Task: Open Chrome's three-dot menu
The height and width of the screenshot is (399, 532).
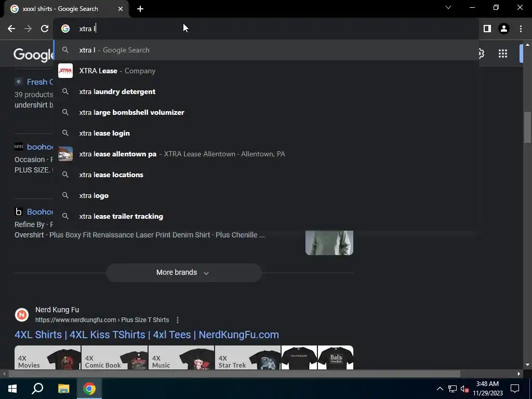Action: pos(521,29)
